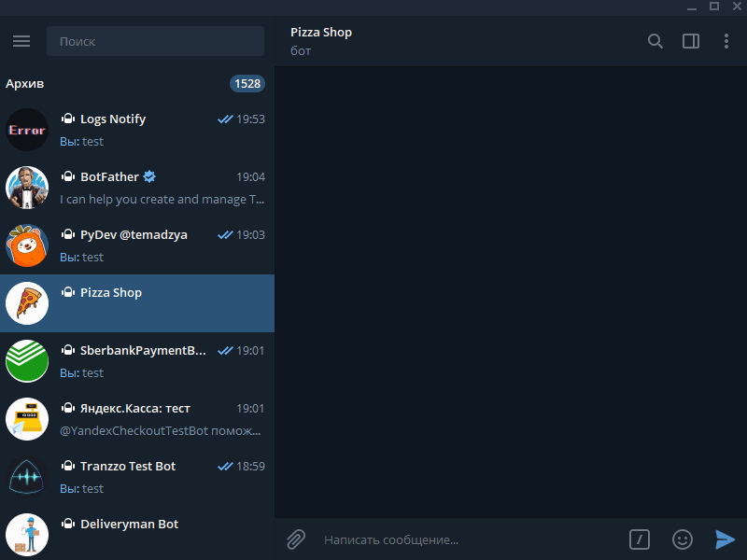Click the 19:53 timestamp on Logs Notify
Image resolution: width=747 pixels, height=560 pixels.
[x=250, y=119]
